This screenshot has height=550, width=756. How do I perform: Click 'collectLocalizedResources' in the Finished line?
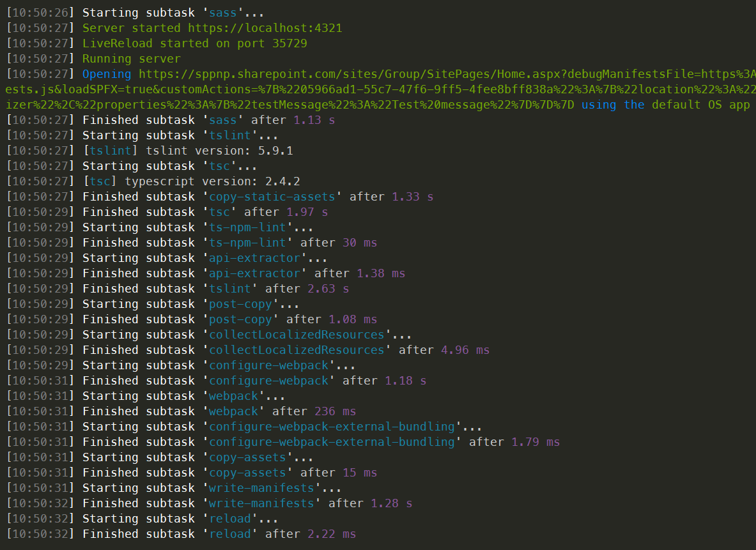[x=297, y=351]
